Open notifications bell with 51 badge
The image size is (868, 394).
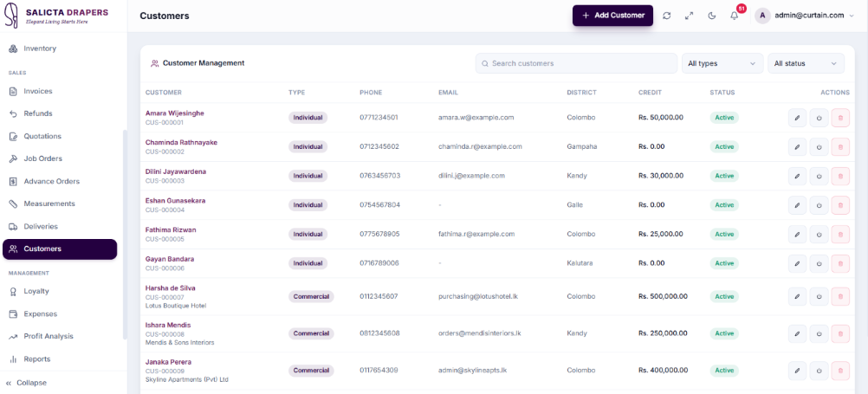pyautogui.click(x=735, y=16)
